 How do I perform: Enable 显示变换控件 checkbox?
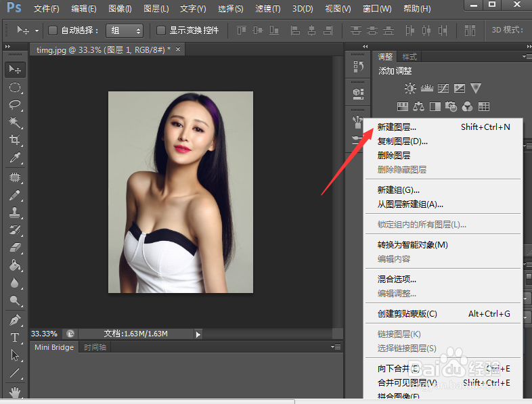161,30
